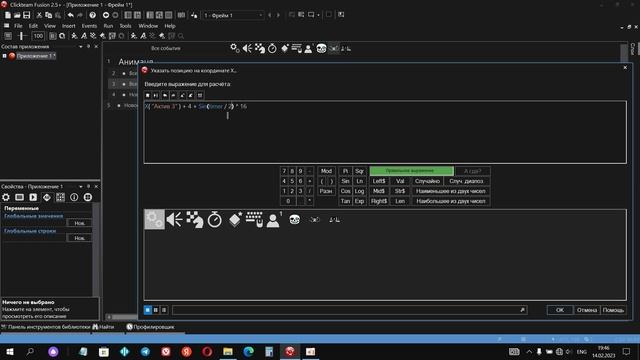Screen dimensions: 640x360
Task: Click OK in the expression dialog
Action: coord(560,310)
